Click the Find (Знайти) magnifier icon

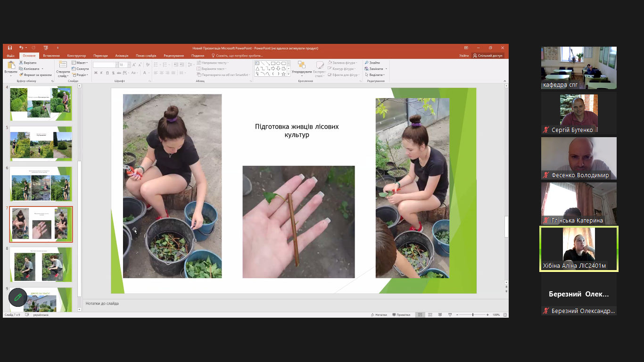(x=367, y=63)
